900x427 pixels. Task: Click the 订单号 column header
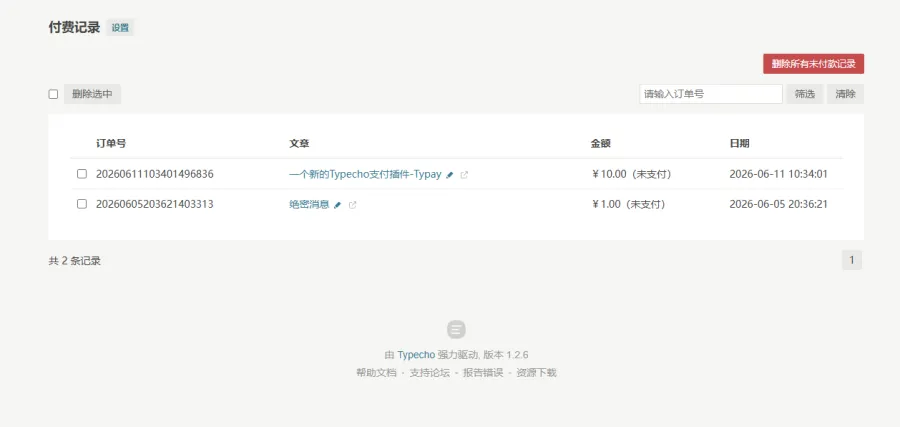[111, 143]
